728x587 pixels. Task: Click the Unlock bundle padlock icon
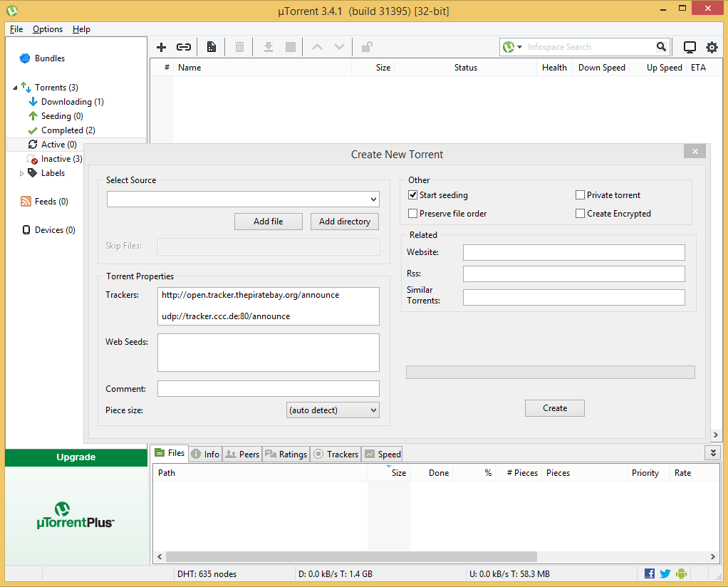click(367, 47)
